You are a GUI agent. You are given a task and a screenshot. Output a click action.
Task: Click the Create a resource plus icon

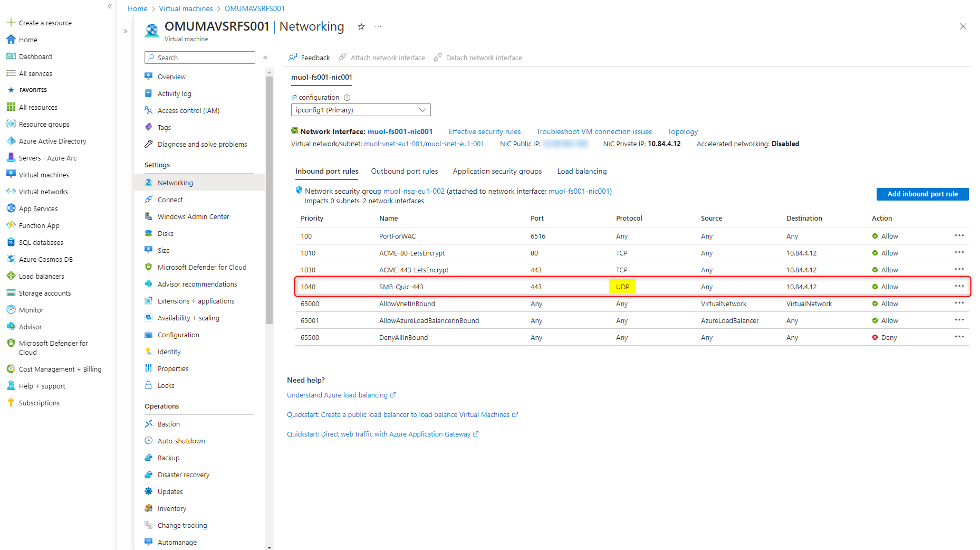[x=11, y=22]
